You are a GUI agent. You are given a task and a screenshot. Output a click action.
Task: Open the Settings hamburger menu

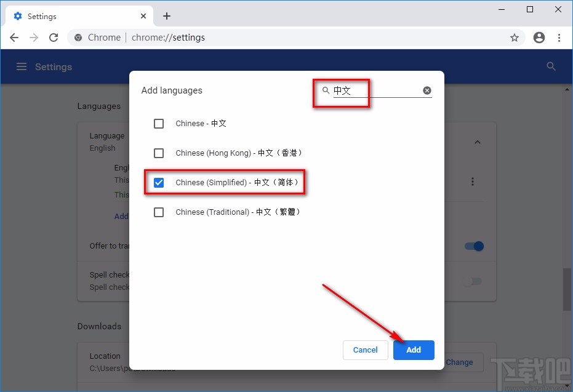pos(22,66)
